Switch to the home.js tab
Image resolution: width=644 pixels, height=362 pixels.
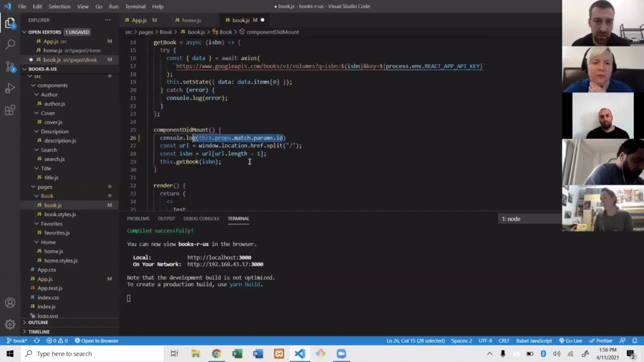click(x=188, y=19)
